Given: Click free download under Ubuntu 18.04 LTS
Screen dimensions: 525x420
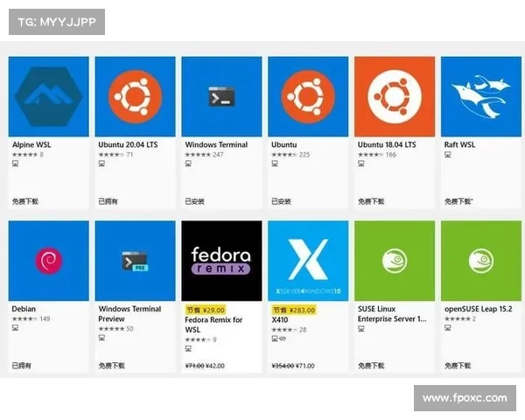Looking at the screenshot, I should (372, 201).
